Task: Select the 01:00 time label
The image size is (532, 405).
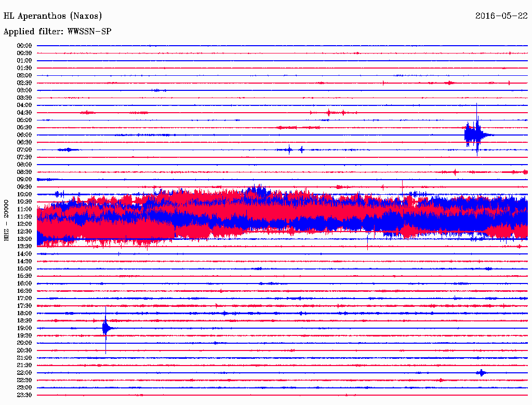Action: [24, 60]
